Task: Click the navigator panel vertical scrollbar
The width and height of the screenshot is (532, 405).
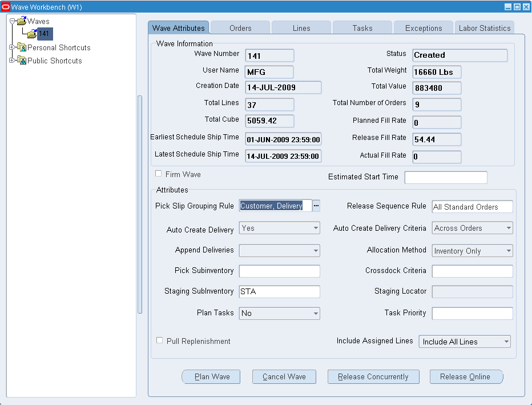Action: [140, 204]
